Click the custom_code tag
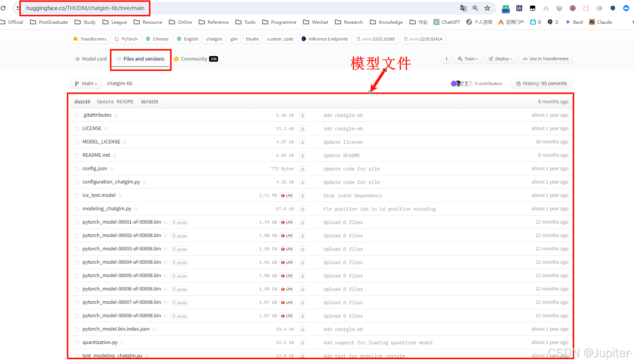This screenshot has width=634, height=364. point(280,39)
